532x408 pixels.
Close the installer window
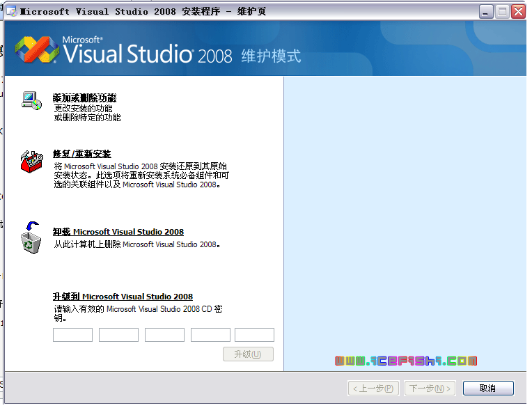(x=519, y=12)
